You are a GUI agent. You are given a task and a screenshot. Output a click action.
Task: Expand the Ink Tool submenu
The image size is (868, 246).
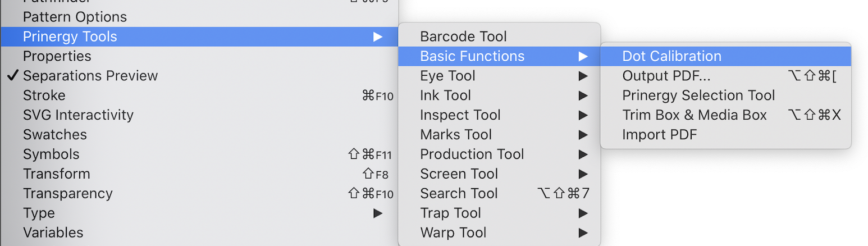point(445,95)
